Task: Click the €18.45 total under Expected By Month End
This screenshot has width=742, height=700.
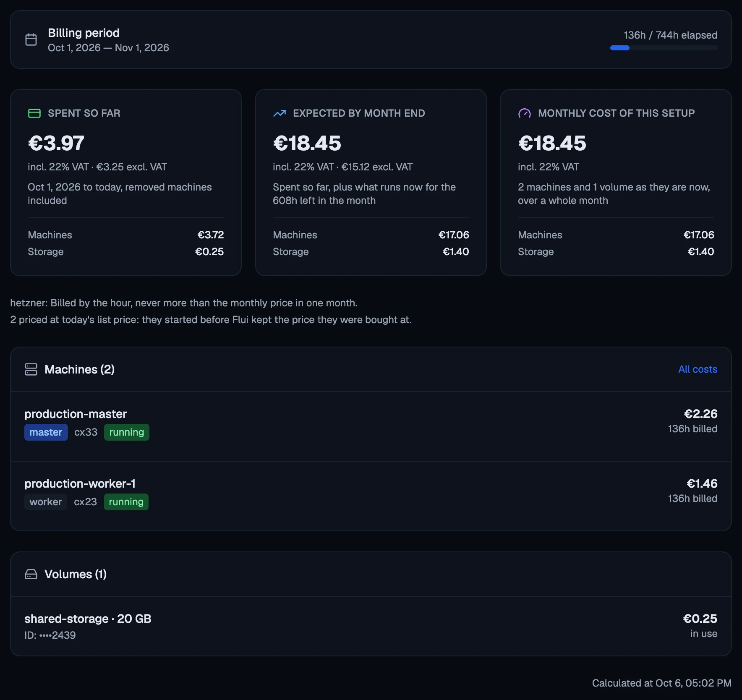Action: 307,143
